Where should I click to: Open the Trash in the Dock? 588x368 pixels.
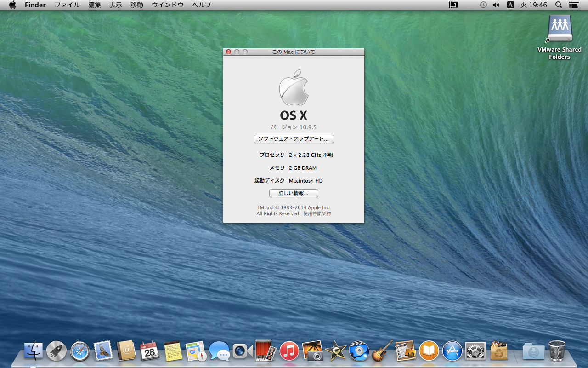tap(557, 351)
